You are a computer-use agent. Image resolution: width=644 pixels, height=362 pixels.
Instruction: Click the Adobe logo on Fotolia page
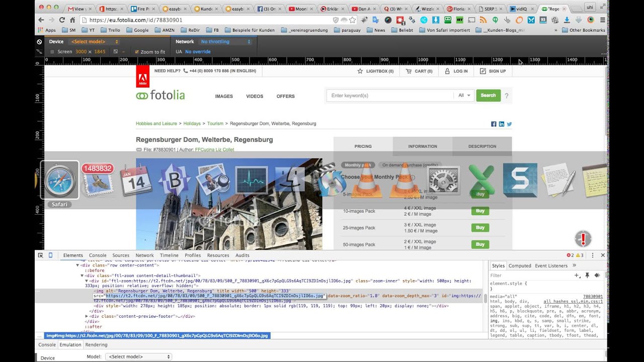click(x=142, y=76)
